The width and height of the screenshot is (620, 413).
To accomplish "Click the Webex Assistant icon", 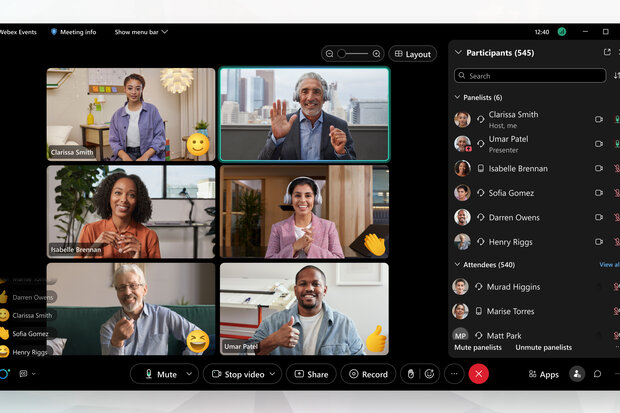I will (x=4, y=374).
